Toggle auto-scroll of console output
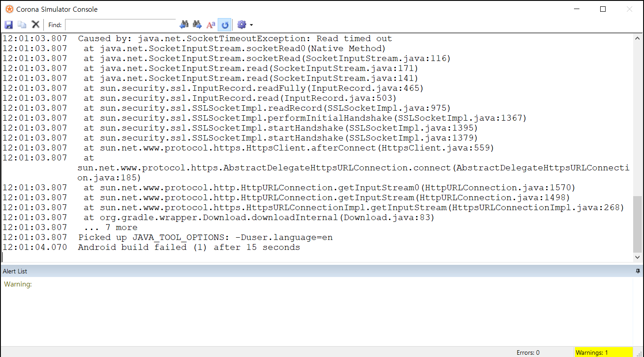This screenshot has width=644, height=357. pos(225,24)
